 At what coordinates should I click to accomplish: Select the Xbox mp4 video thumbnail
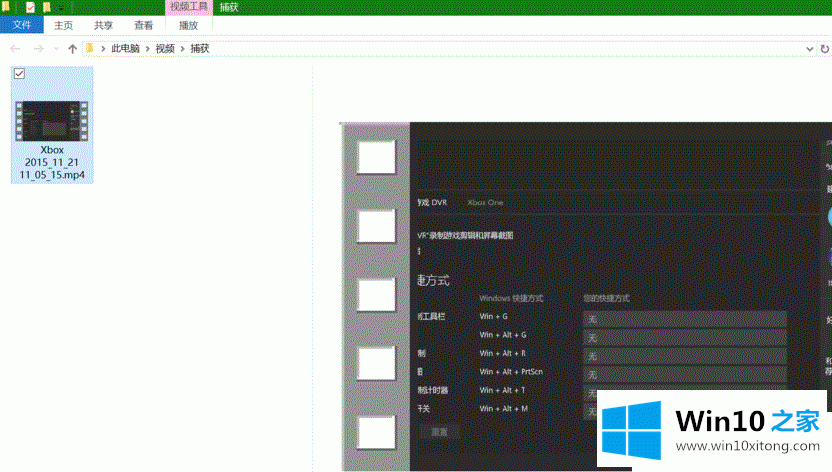(x=51, y=121)
